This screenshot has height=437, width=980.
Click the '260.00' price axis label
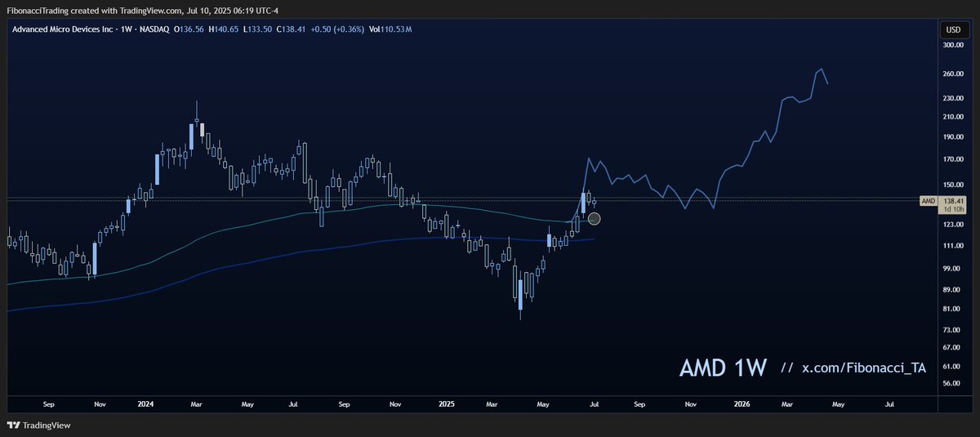click(x=953, y=74)
